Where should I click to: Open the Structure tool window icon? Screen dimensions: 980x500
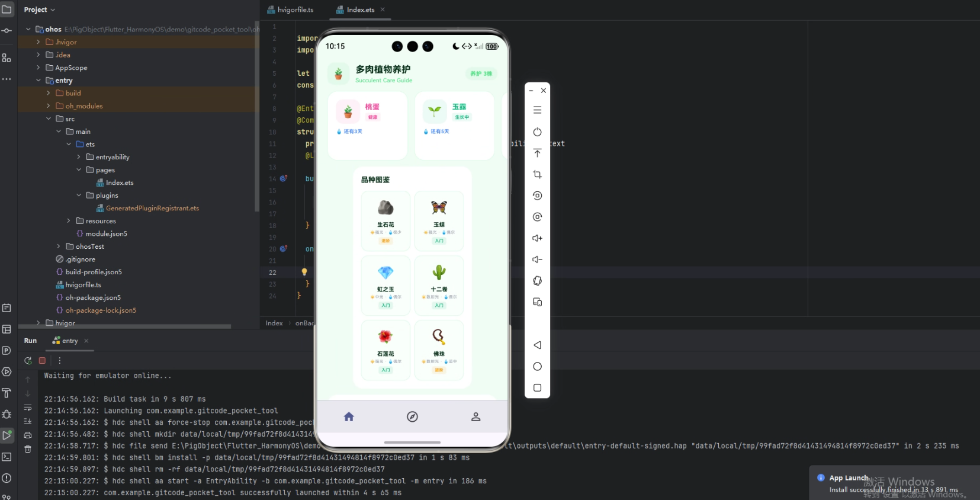[7, 58]
